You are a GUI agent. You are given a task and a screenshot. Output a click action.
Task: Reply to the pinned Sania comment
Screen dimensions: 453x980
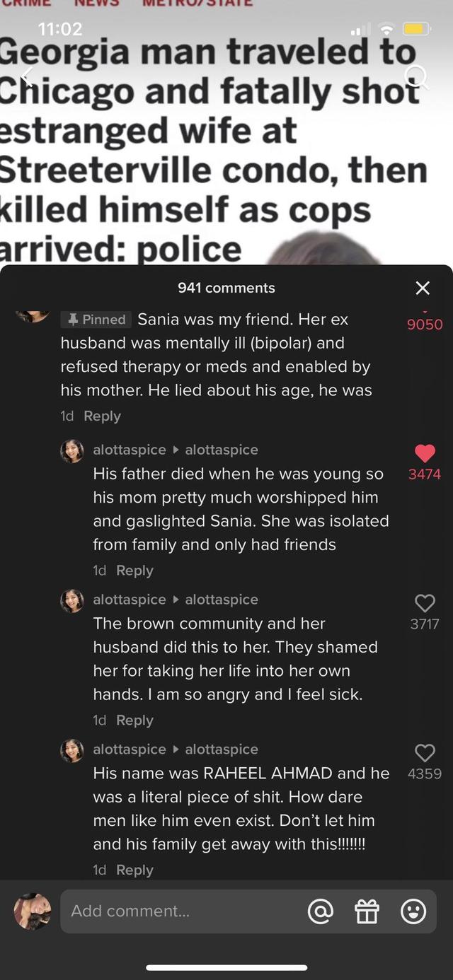(102, 416)
